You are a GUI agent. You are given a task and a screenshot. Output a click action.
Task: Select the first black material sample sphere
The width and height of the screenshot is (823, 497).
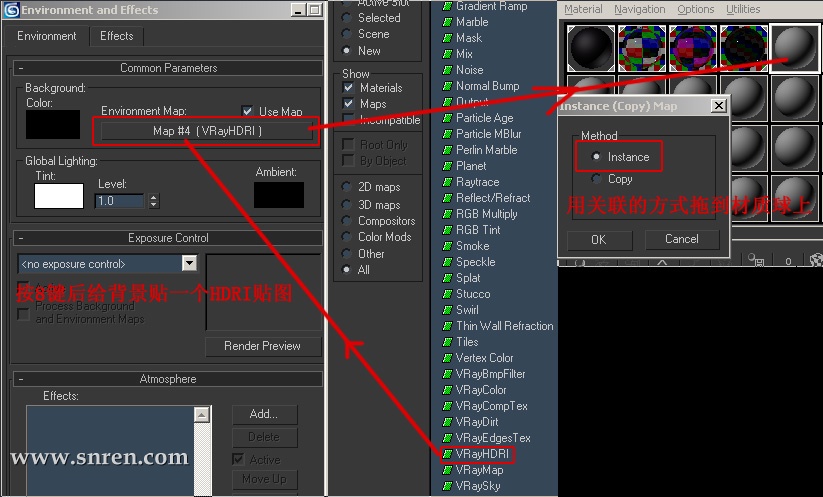click(x=590, y=48)
